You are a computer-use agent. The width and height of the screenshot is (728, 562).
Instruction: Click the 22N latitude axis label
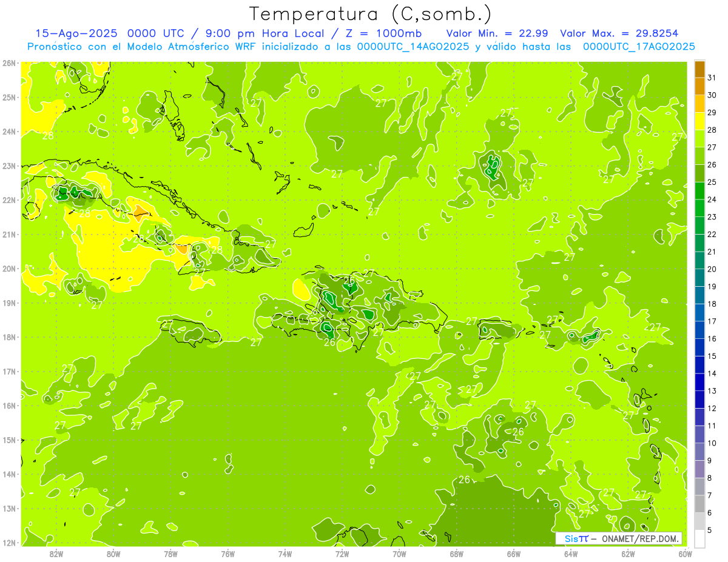10,200
